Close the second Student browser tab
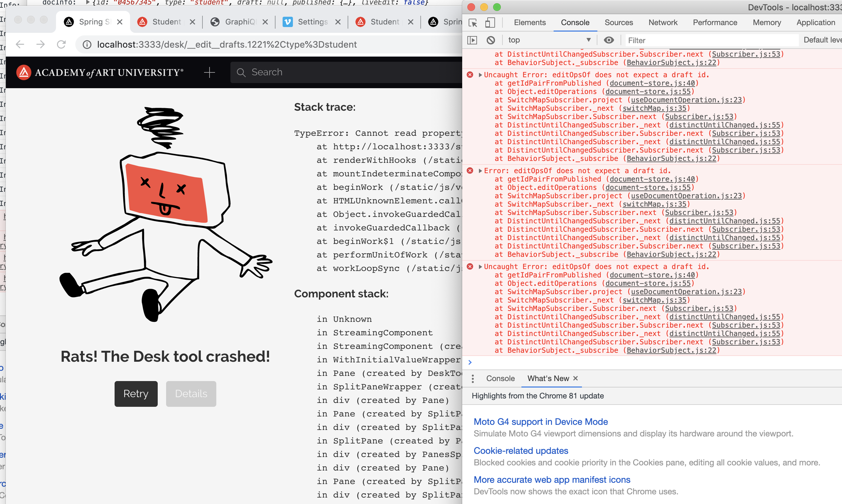Screen dimensions: 842x504 click(x=411, y=22)
